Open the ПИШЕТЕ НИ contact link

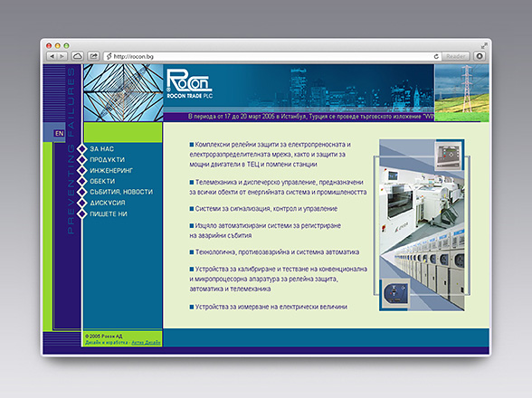[109, 214]
